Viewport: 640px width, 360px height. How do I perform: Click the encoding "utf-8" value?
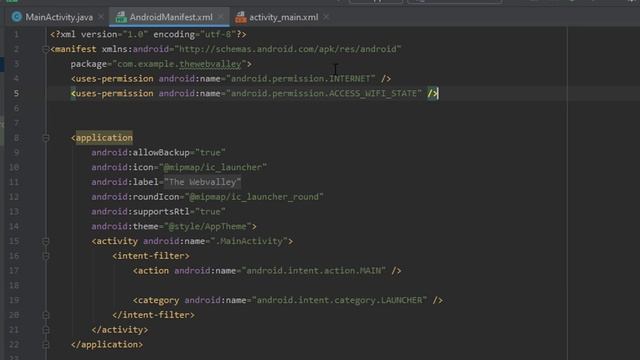click(218, 34)
